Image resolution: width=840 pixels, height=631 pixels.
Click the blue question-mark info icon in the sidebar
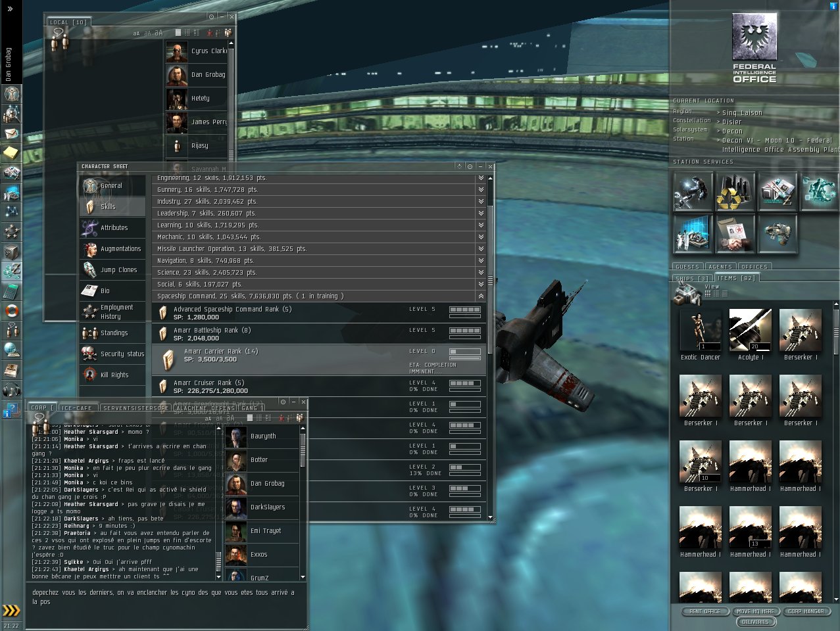pos(11,412)
